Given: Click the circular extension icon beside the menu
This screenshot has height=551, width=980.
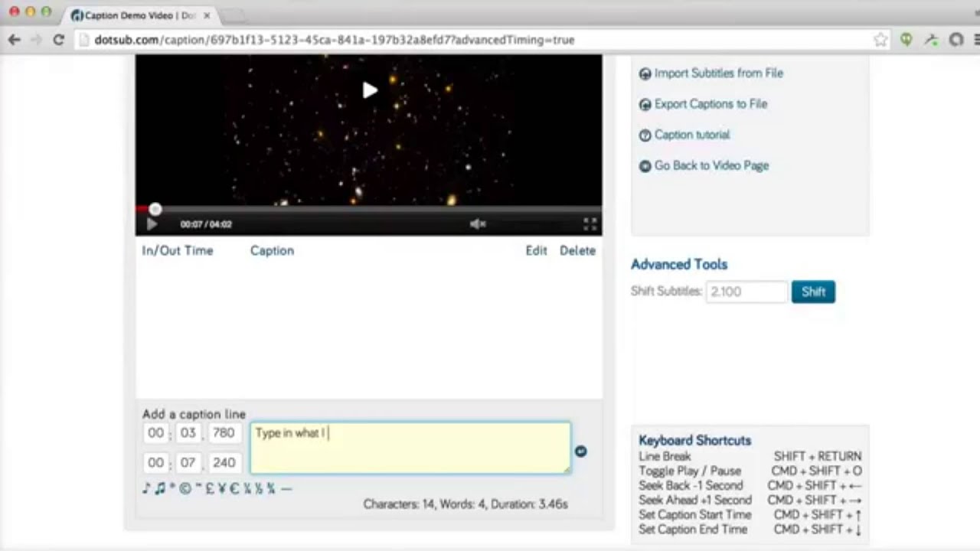Looking at the screenshot, I should (x=955, y=40).
